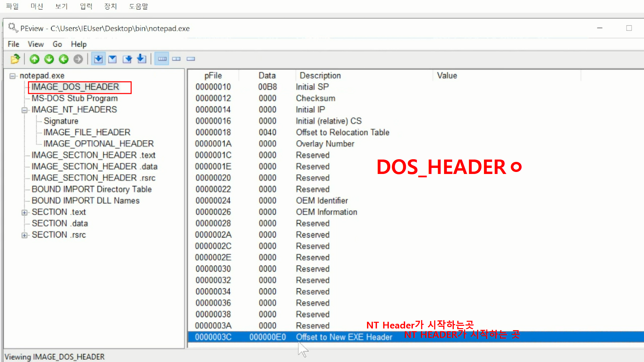Select IMAGE_FILE_HEADER in the tree

coord(87,133)
